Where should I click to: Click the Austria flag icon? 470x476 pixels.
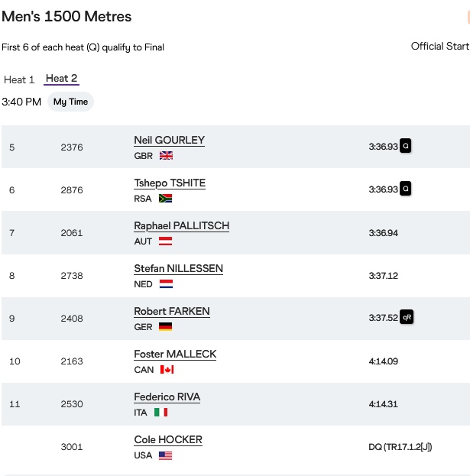click(165, 241)
